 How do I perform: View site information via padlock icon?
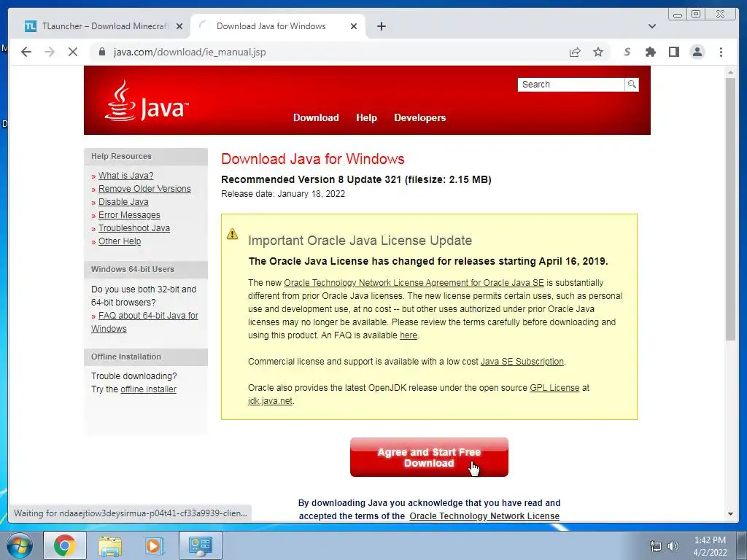coord(101,52)
